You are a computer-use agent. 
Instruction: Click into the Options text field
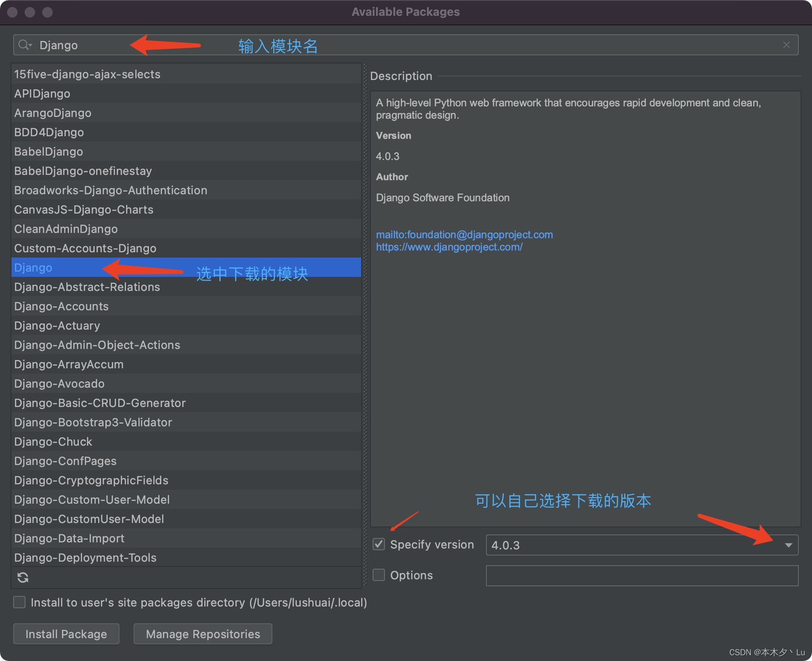point(642,576)
